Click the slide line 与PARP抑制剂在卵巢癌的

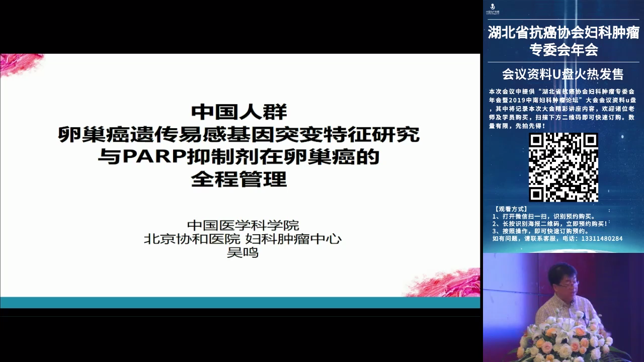tap(239, 157)
